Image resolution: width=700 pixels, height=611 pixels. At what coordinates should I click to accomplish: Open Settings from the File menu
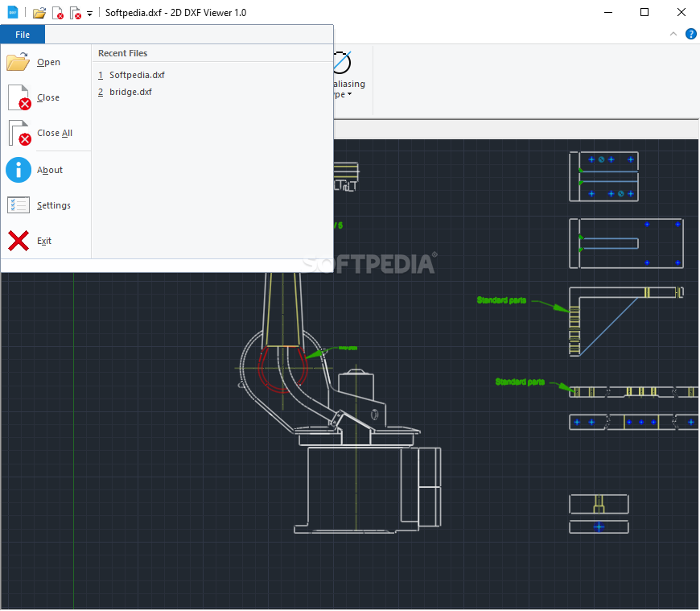[46, 205]
